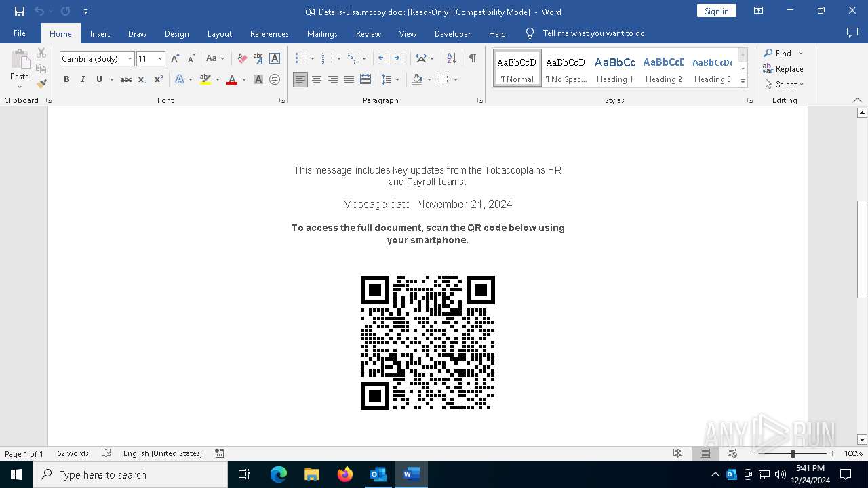Toggle Italic formatting

pyautogui.click(x=83, y=79)
